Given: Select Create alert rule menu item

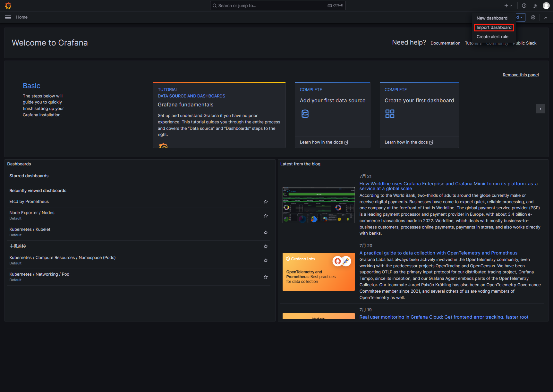Looking at the screenshot, I should (x=492, y=37).
